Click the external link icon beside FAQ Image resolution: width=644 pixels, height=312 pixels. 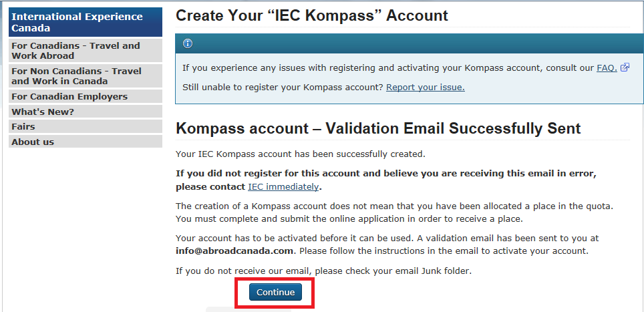point(625,67)
